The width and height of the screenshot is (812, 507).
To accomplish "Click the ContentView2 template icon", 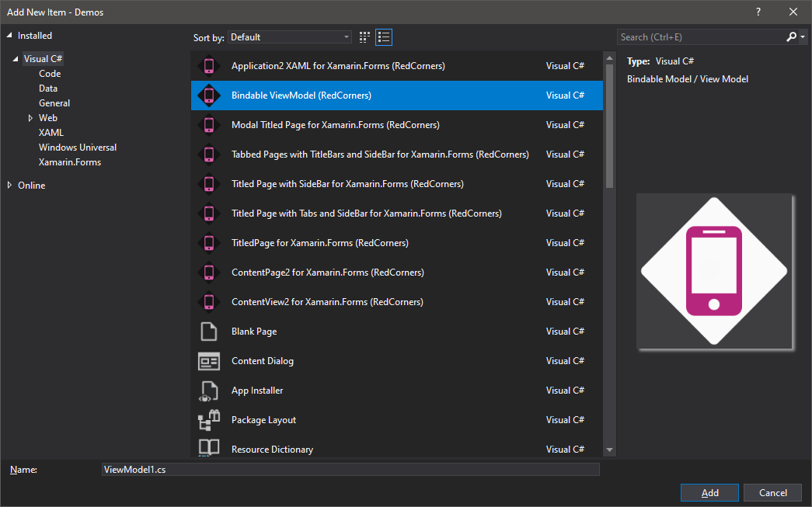I will [x=209, y=301].
